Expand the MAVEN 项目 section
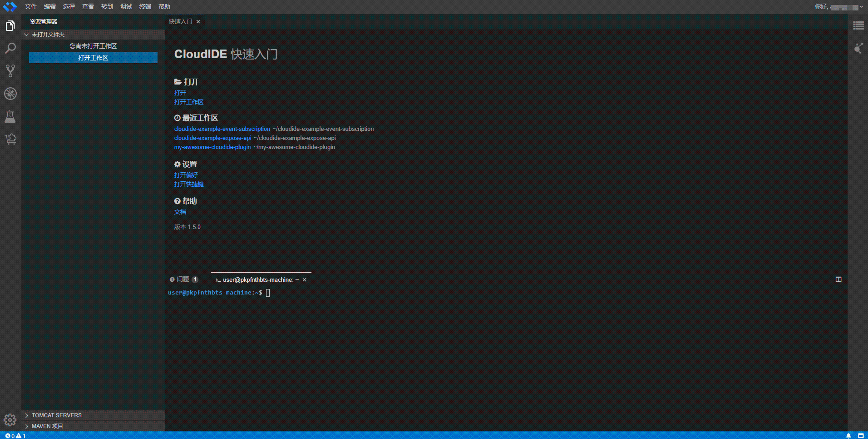 coord(26,426)
